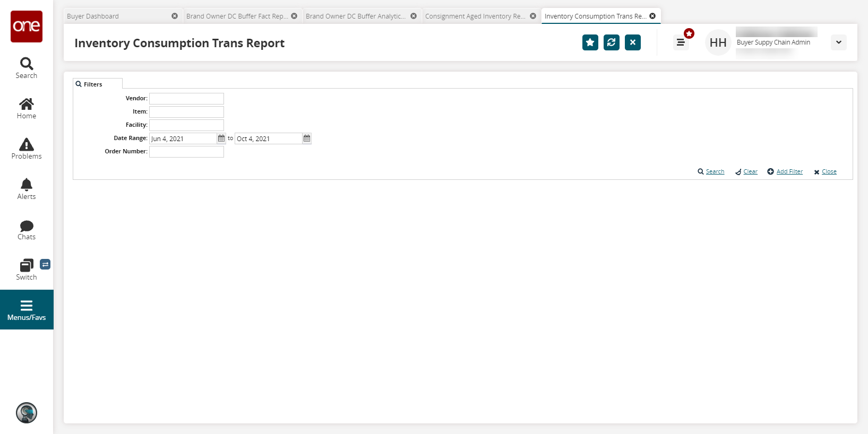The width and height of the screenshot is (868, 434).
Task: Open Alerts bell icon
Action: 27,189
